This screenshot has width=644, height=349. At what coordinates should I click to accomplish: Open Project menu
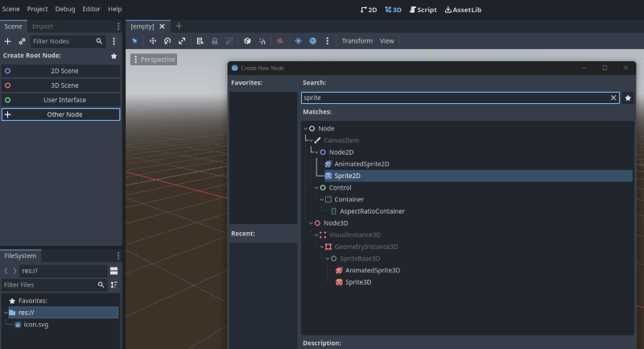37,9
